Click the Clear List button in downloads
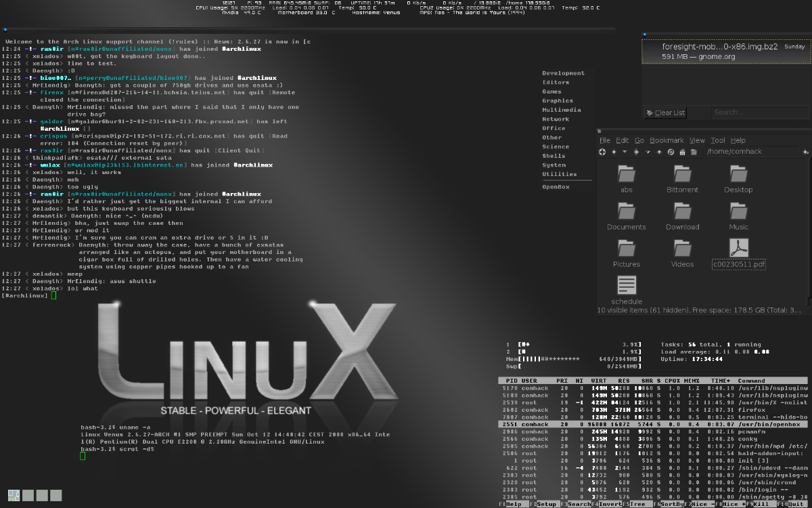This screenshot has width=812, height=508. [x=665, y=113]
